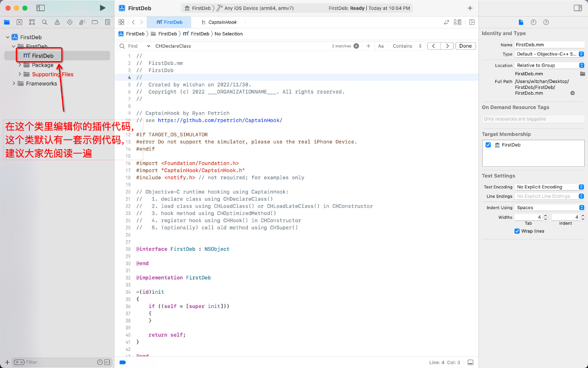Click the plus button in the toolbar
The image size is (588, 368).
coord(470,8)
